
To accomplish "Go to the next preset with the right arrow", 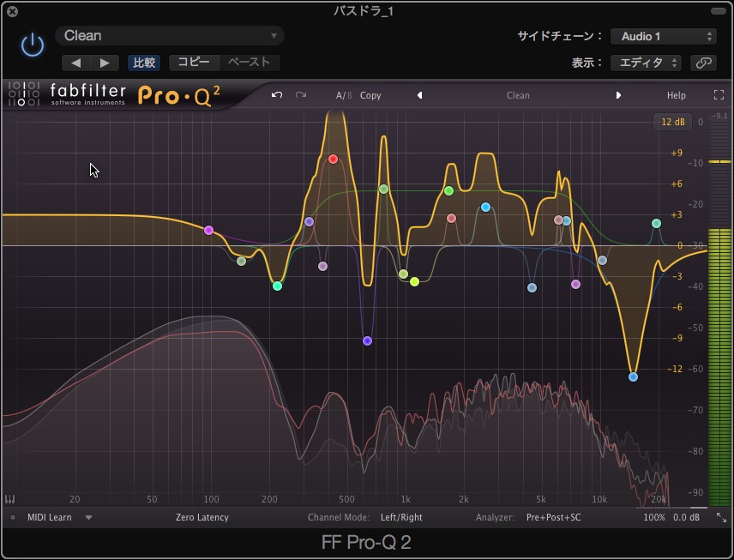I will [x=105, y=63].
